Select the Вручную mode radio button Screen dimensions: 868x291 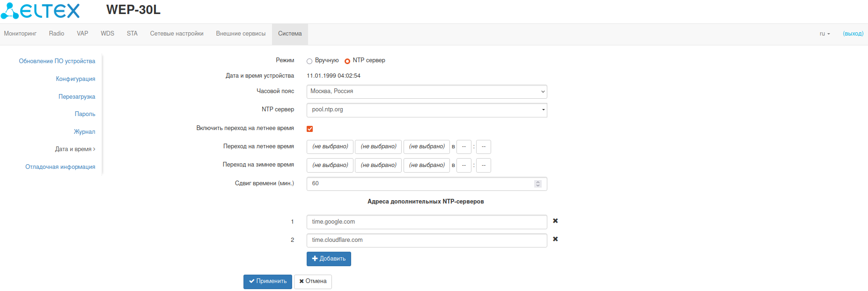pos(309,61)
